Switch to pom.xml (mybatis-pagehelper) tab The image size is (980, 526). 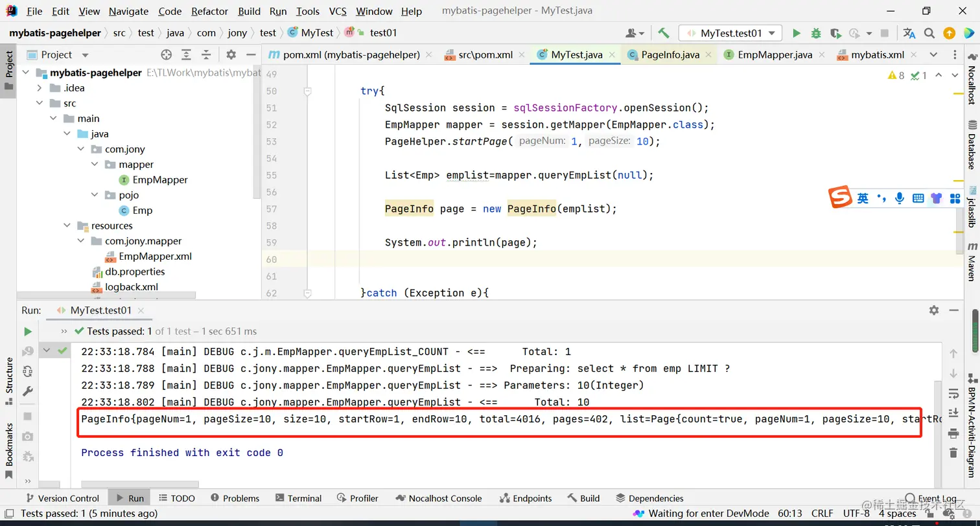(x=351, y=55)
